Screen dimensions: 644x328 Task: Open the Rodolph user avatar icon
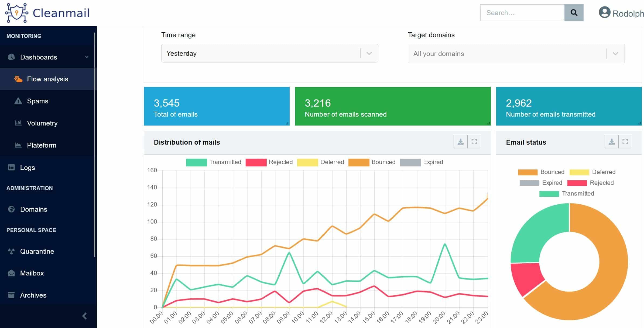pos(604,12)
